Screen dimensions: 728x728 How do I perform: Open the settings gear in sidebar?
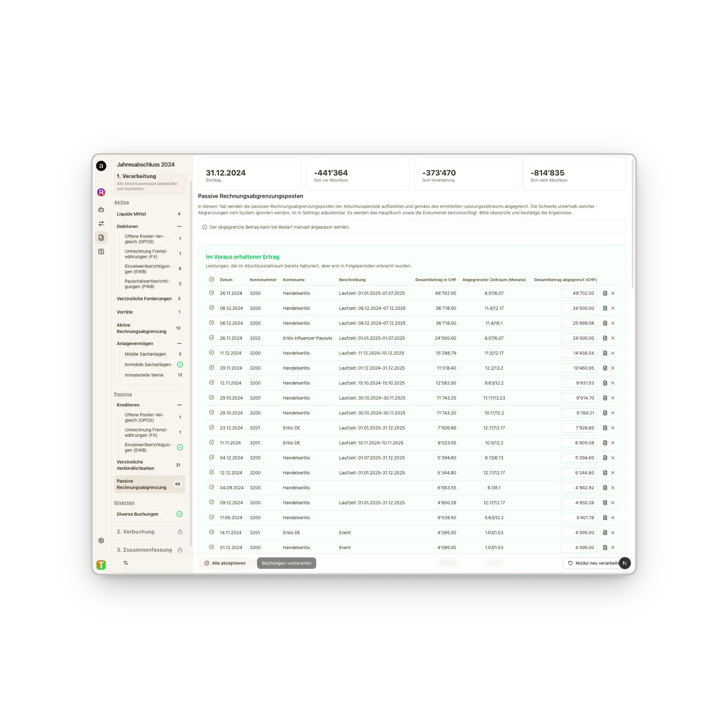[101, 540]
